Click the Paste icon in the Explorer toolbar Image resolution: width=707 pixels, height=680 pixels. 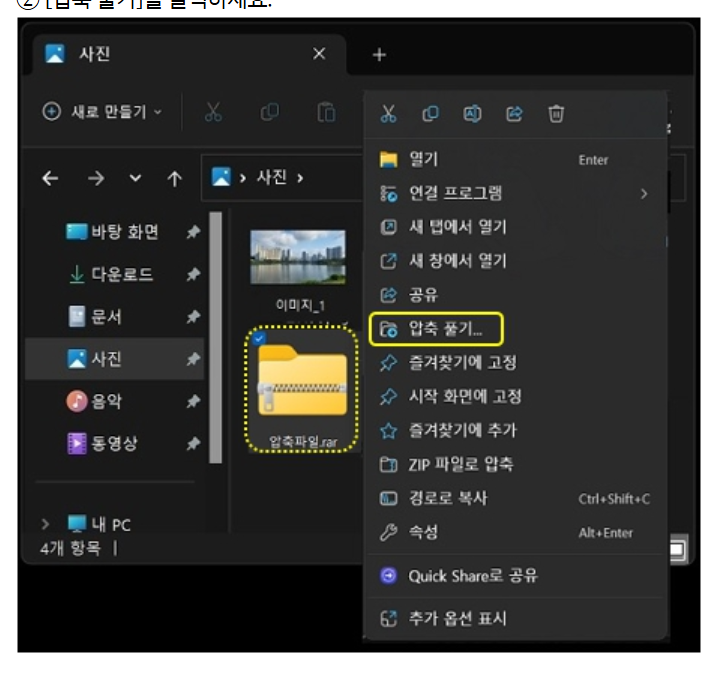click(326, 112)
